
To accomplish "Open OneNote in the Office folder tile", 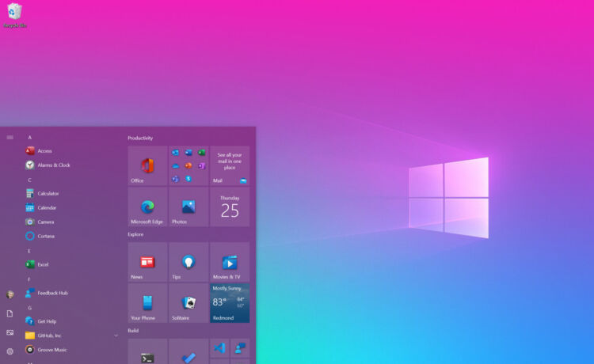I will click(x=201, y=165).
